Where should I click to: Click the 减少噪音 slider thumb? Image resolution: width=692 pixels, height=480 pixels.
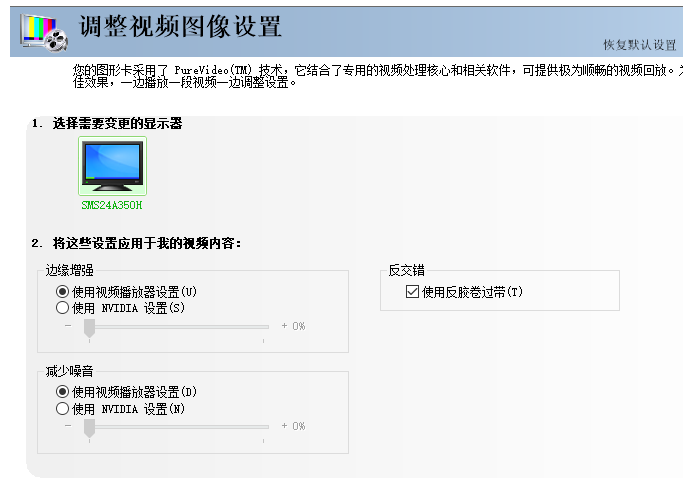coord(89,427)
